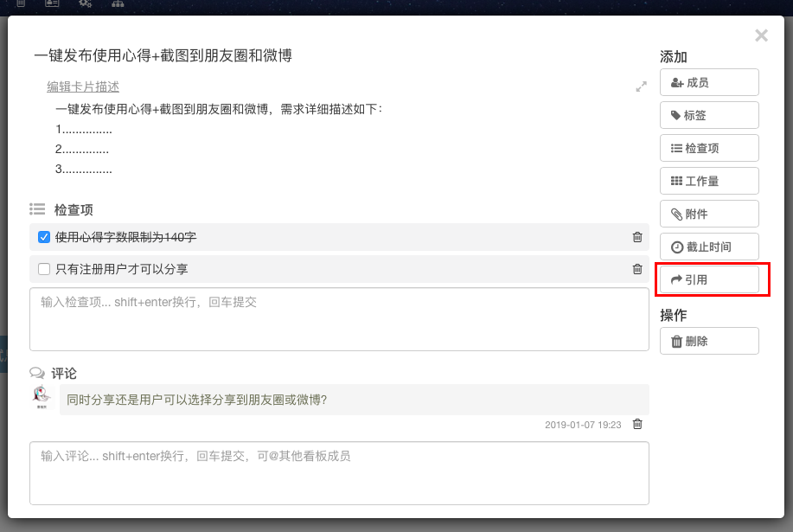Image resolution: width=793 pixels, height=532 pixels.
Task: Set a 截止时间 due date
Action: 709,246
